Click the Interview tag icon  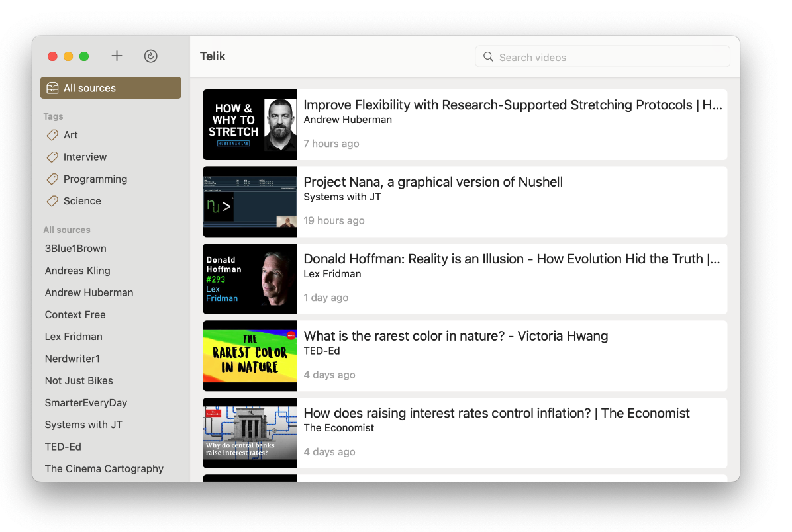pyautogui.click(x=52, y=157)
